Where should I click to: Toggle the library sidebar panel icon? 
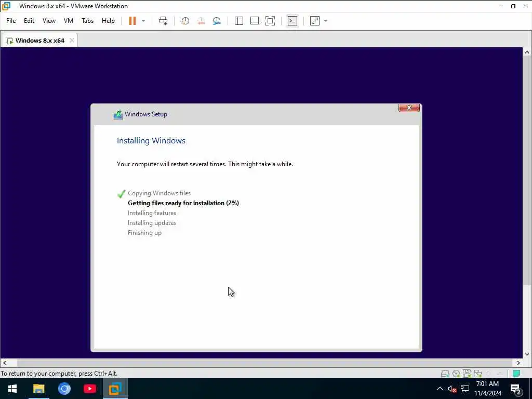(x=239, y=21)
